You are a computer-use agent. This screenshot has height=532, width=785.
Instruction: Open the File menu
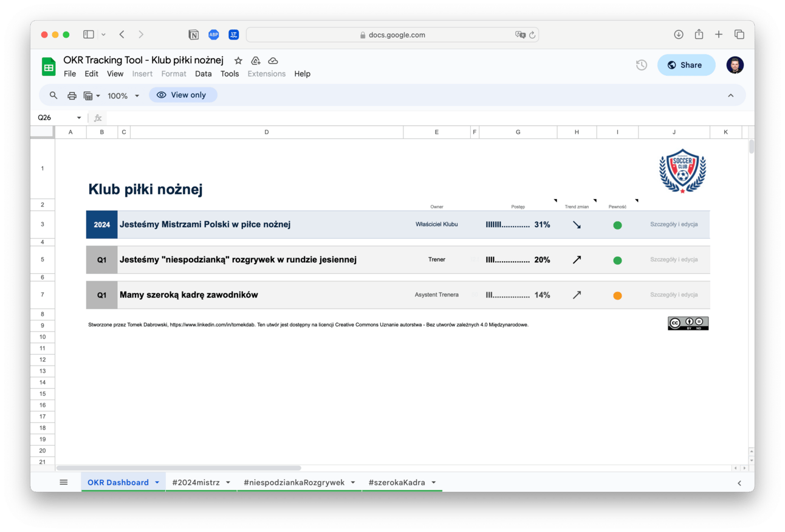(x=70, y=73)
